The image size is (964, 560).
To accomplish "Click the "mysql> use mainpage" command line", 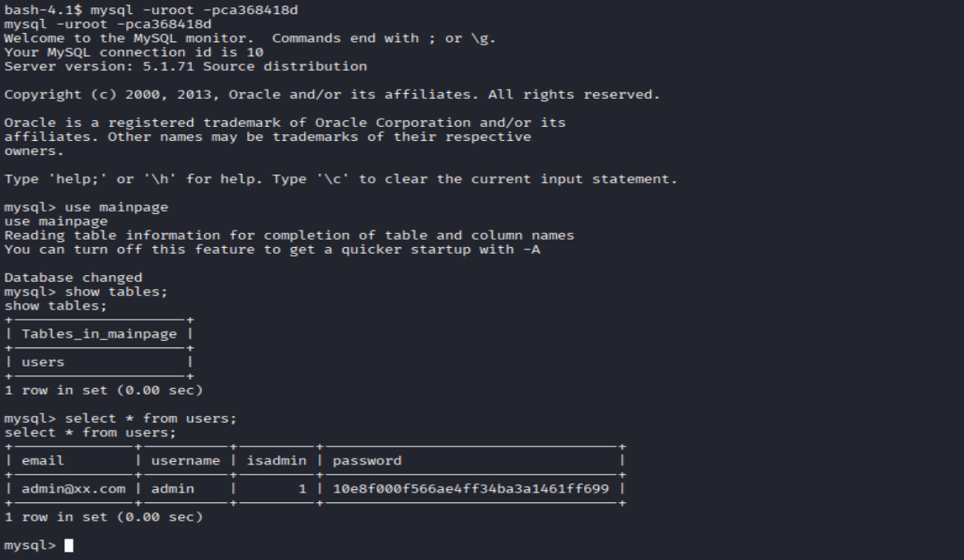I will point(86,207).
